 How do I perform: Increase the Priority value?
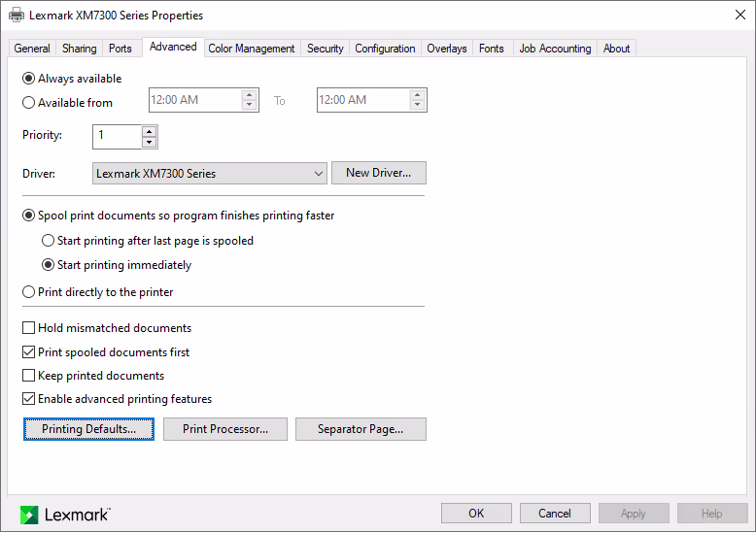[150, 132]
